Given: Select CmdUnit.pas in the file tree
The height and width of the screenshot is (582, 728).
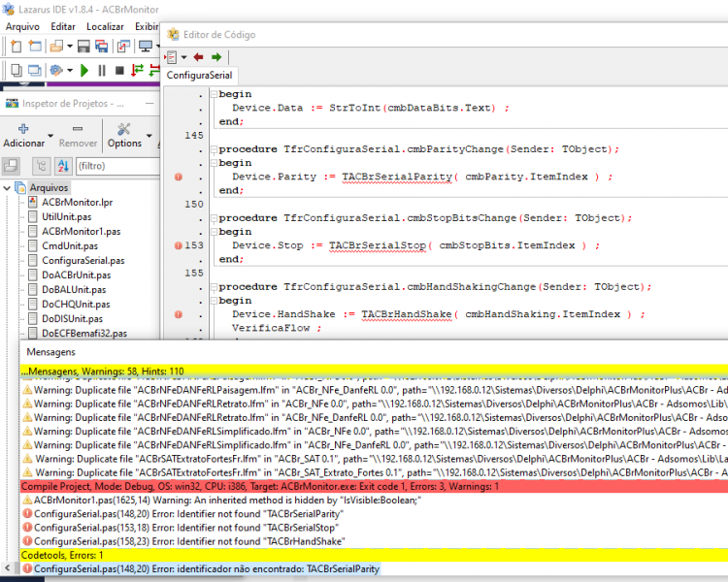Looking at the screenshot, I should [x=70, y=246].
